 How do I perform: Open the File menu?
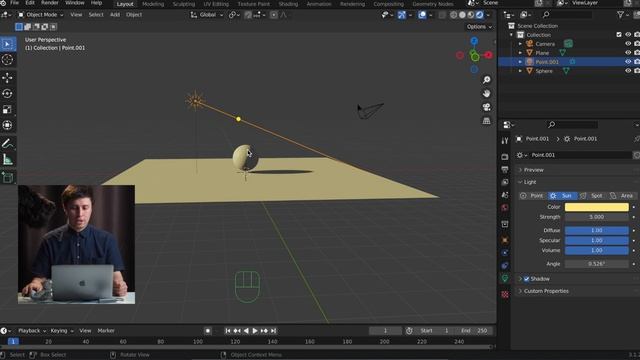click(x=15, y=3)
